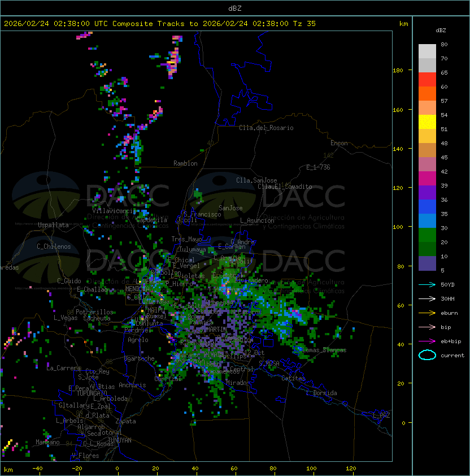Click the 'Ugarteche' map label
The width and height of the screenshot is (470, 476).
pos(140,358)
